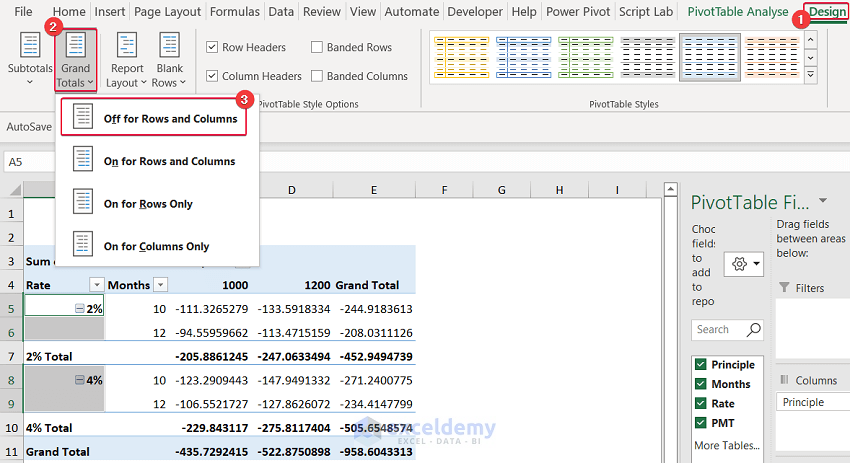Viewport: 850px width, 463px height.
Task: Switch to the Data tab
Action: tap(281, 11)
